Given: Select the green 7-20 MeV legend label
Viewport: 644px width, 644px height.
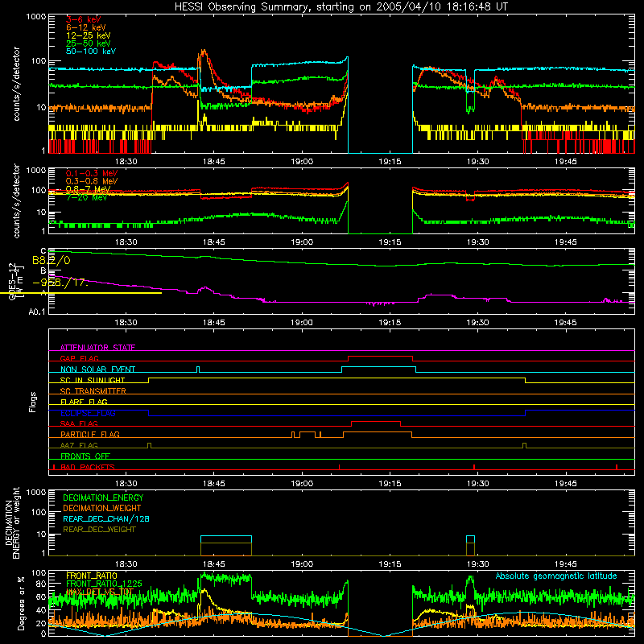Looking at the screenshot, I should point(87,197).
